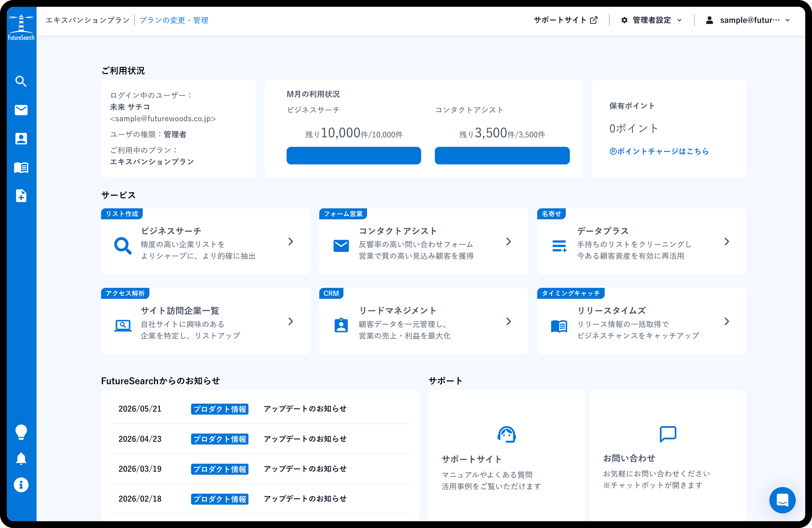The image size is (812, 528).
Task: Click chevron on データプラス card
Action: pos(727,242)
